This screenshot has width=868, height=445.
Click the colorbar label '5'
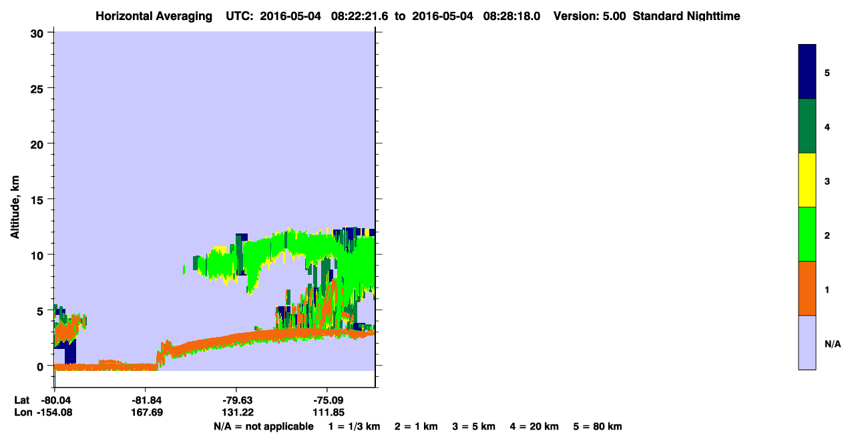pos(827,73)
